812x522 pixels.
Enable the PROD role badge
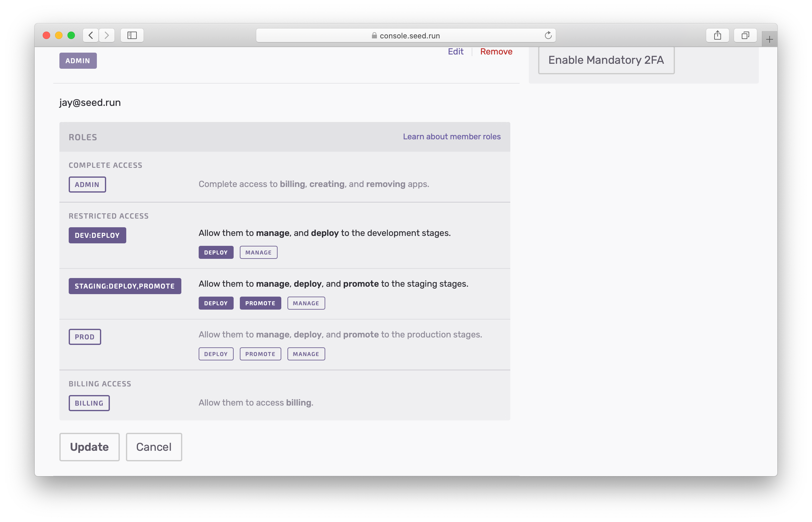point(85,337)
